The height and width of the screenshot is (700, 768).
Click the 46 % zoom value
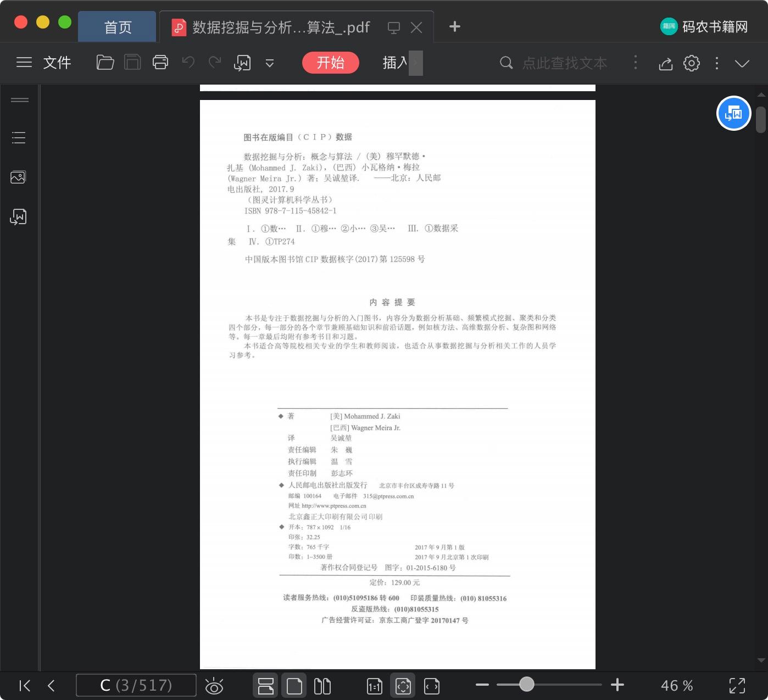[677, 686]
